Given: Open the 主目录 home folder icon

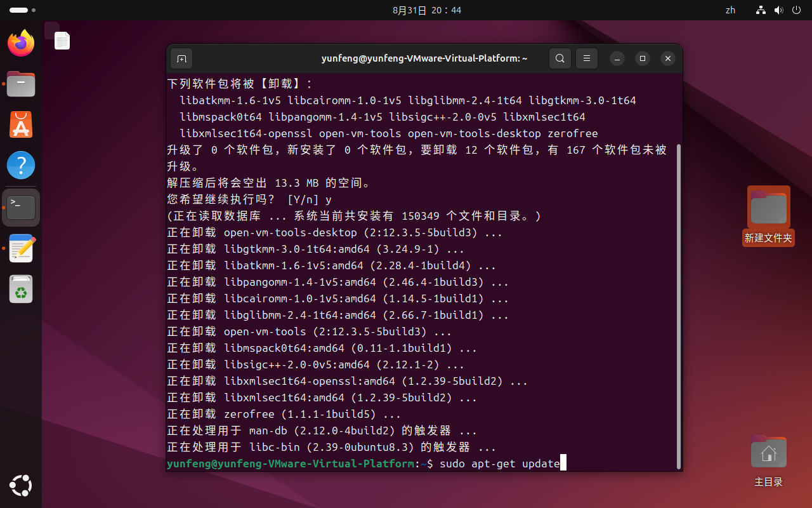Looking at the screenshot, I should 768,460.
